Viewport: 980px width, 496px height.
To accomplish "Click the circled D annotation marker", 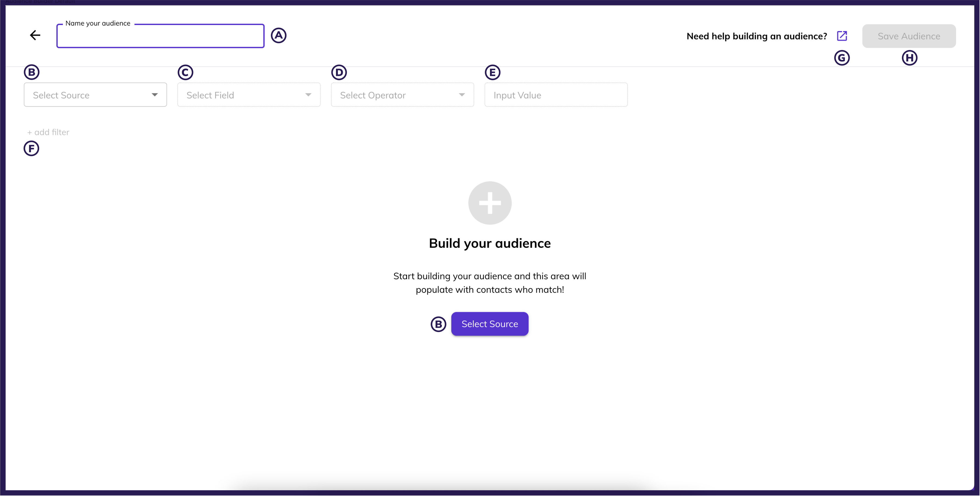I will click(338, 72).
